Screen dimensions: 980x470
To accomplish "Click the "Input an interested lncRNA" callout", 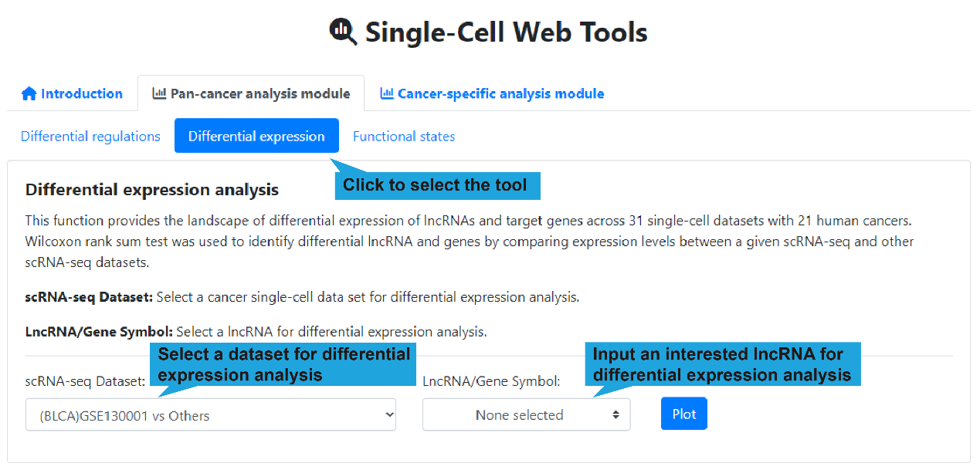I will click(x=721, y=364).
